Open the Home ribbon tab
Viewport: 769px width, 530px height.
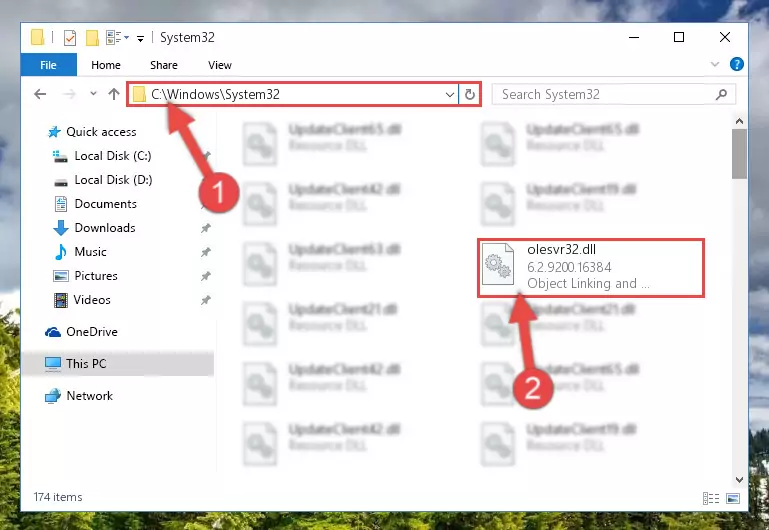(106, 65)
